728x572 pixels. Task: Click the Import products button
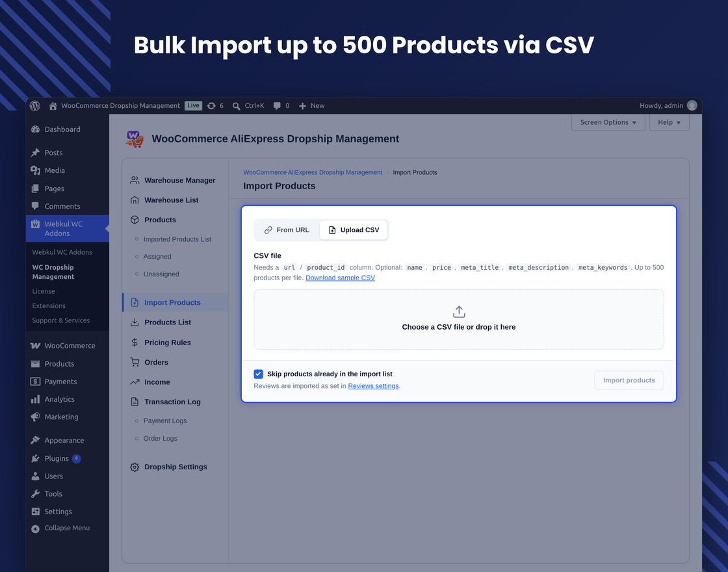(x=629, y=380)
